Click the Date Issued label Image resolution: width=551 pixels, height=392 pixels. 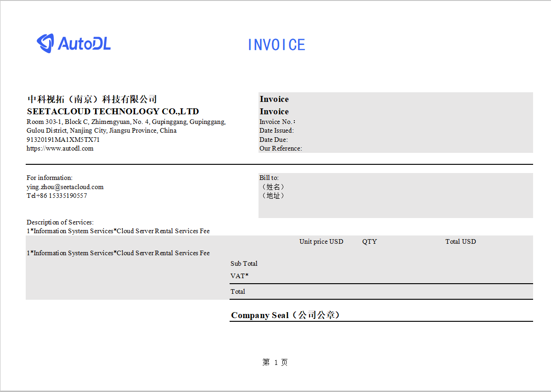point(276,130)
